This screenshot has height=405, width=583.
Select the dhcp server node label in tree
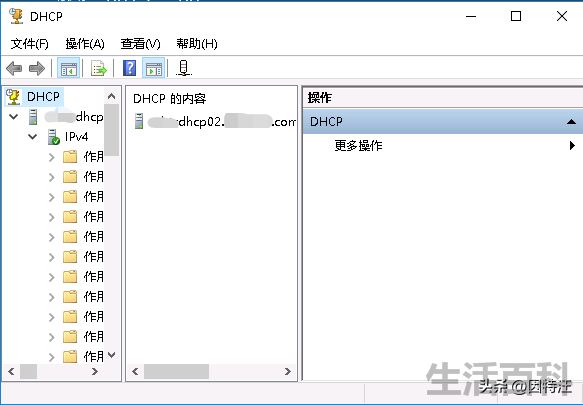click(x=74, y=117)
